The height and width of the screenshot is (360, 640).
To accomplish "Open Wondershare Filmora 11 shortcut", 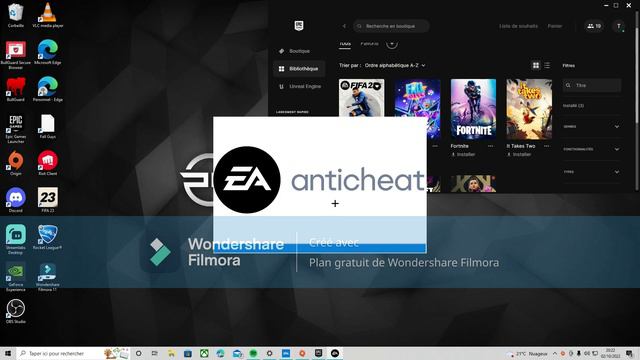I will pos(48,276).
